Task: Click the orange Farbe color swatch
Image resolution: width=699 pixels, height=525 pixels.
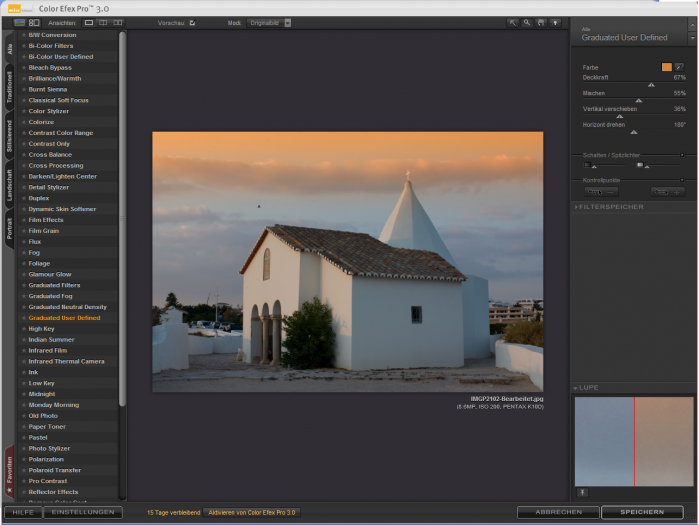Action: coord(667,67)
